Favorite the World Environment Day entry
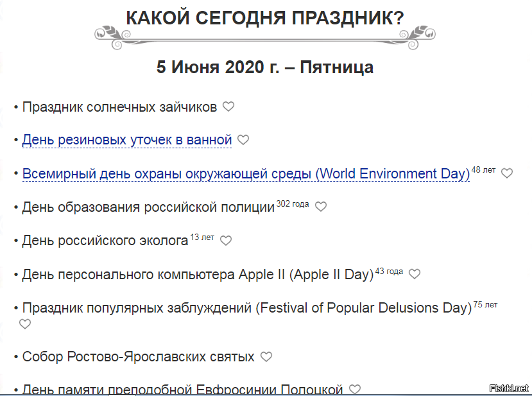The image size is (532, 396). coord(507,173)
